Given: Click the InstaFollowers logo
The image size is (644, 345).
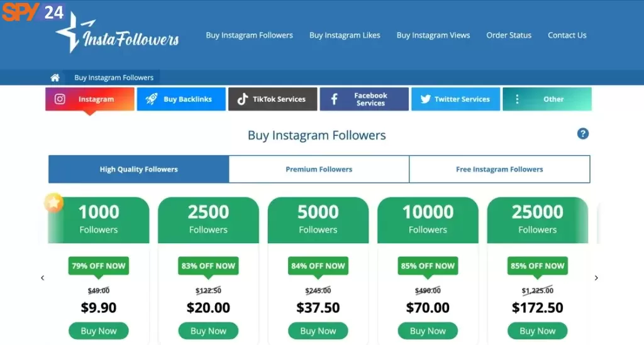Looking at the screenshot, I should pos(118,33).
